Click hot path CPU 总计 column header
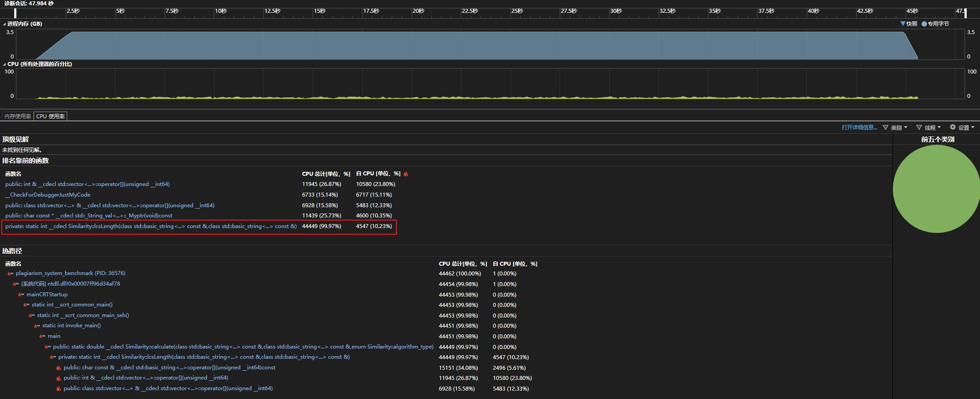980x399 pixels. coord(463,264)
